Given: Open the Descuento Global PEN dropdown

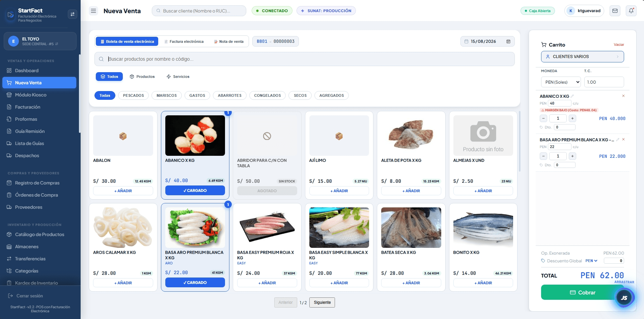Looking at the screenshot, I should point(591,261).
